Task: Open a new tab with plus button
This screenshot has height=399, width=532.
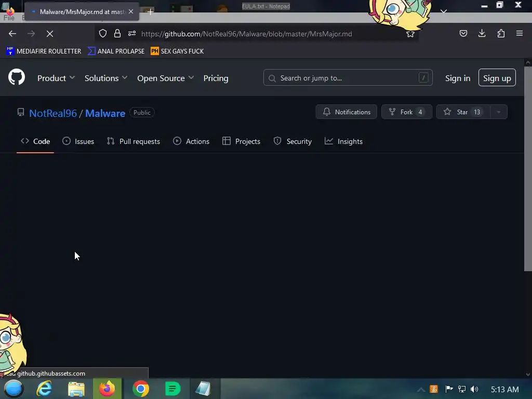Action: (150, 11)
